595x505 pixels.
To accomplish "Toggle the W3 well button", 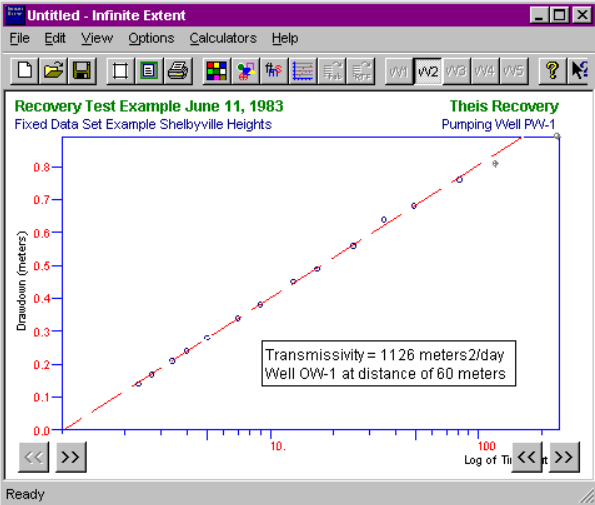I will pyautogui.click(x=456, y=71).
